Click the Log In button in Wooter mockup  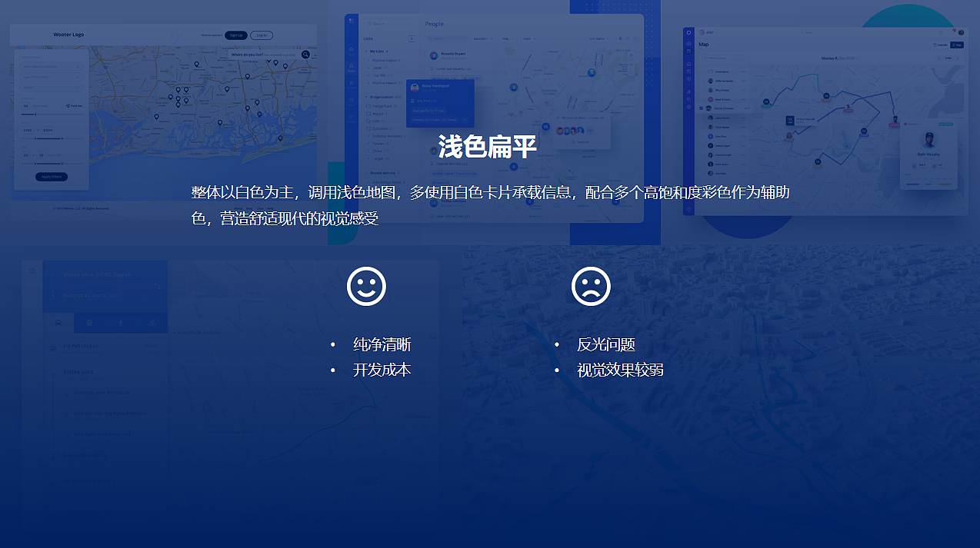262,35
